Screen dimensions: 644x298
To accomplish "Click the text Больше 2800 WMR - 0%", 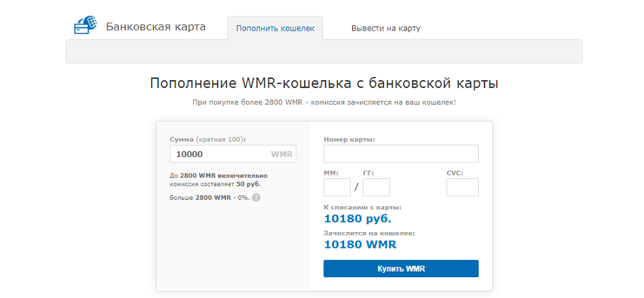I will click(210, 198).
